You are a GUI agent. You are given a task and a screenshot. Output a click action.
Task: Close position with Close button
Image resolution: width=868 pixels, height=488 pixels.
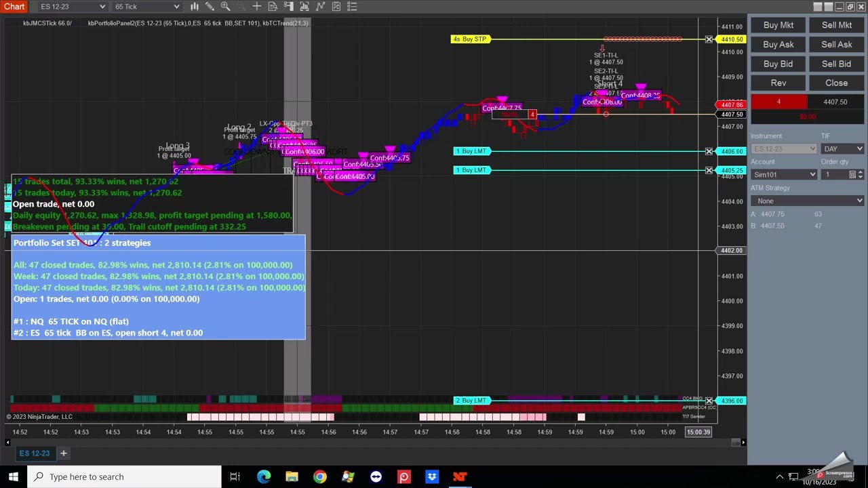click(x=837, y=83)
